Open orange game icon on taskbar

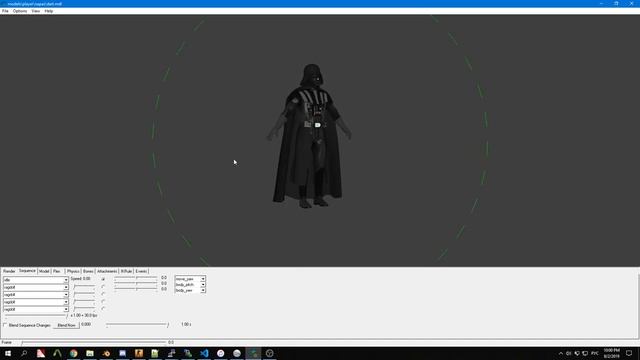point(139,353)
